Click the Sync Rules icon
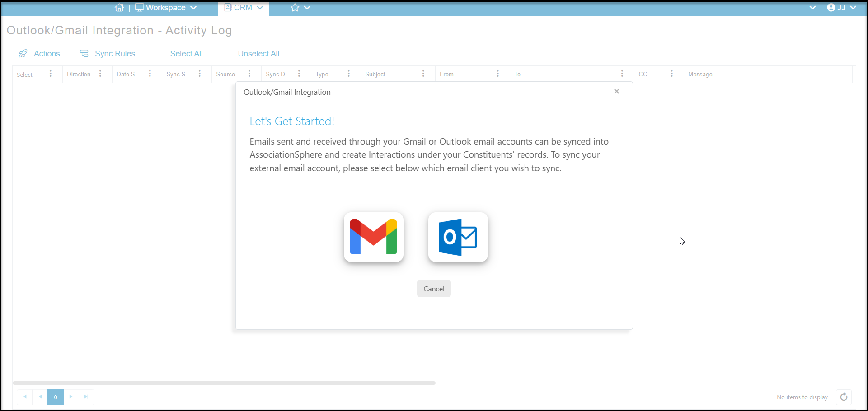 [84, 54]
